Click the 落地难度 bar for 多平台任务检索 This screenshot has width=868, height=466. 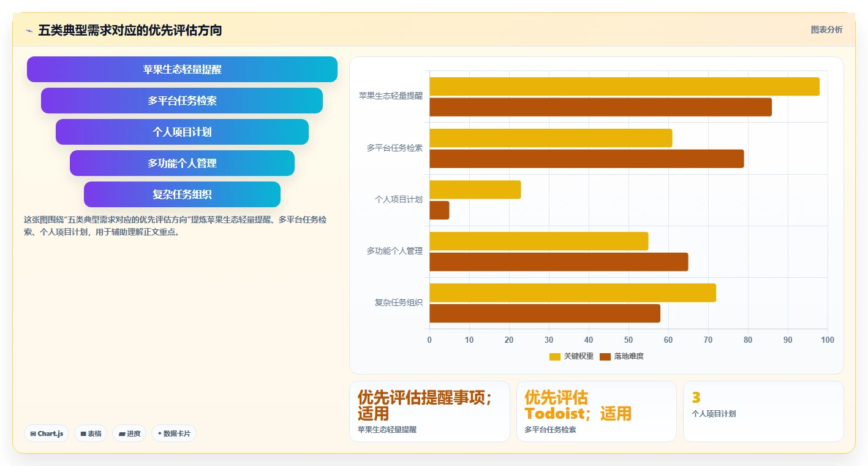[x=587, y=159]
